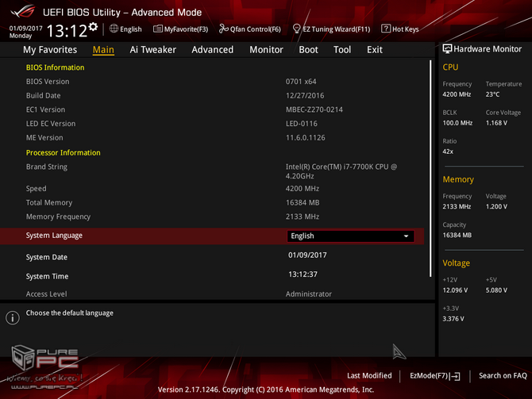
Task: Click the info icon in help area
Action: [13, 317]
